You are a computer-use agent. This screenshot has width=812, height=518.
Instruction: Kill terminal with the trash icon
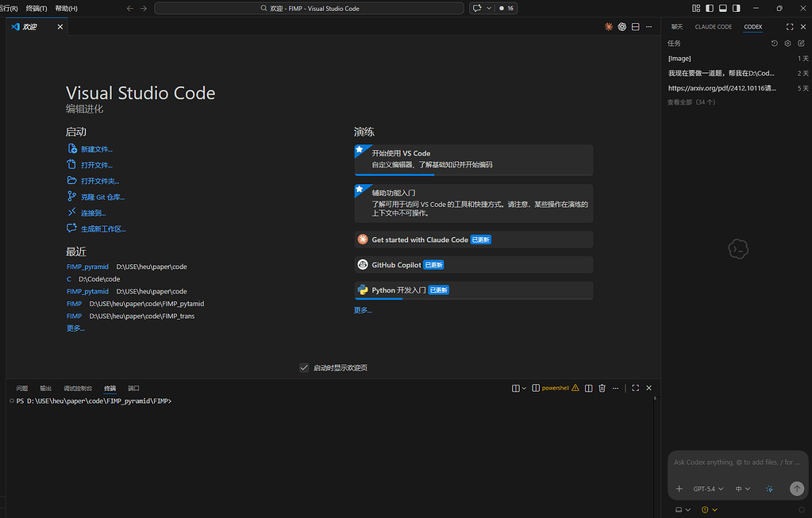tap(602, 388)
